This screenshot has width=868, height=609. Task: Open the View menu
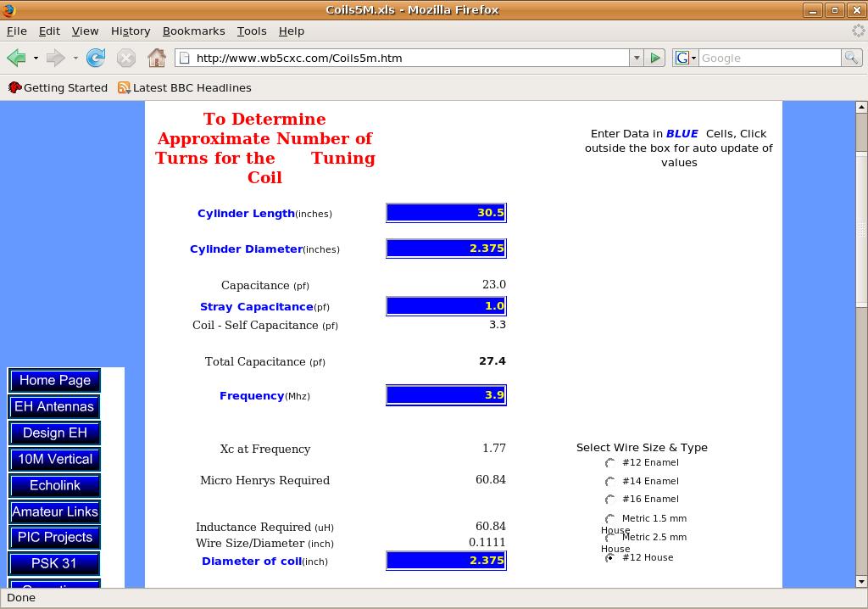(x=86, y=31)
